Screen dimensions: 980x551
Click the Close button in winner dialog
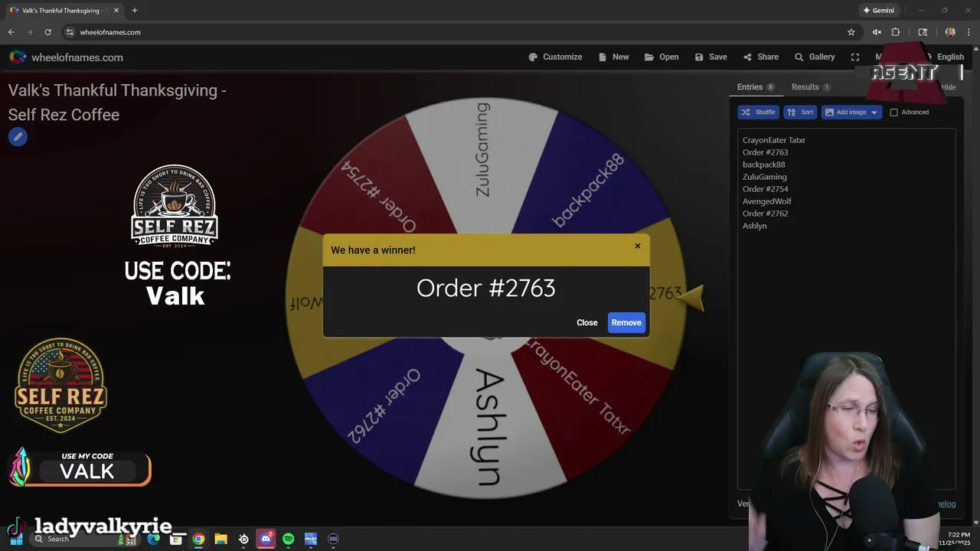(x=587, y=322)
